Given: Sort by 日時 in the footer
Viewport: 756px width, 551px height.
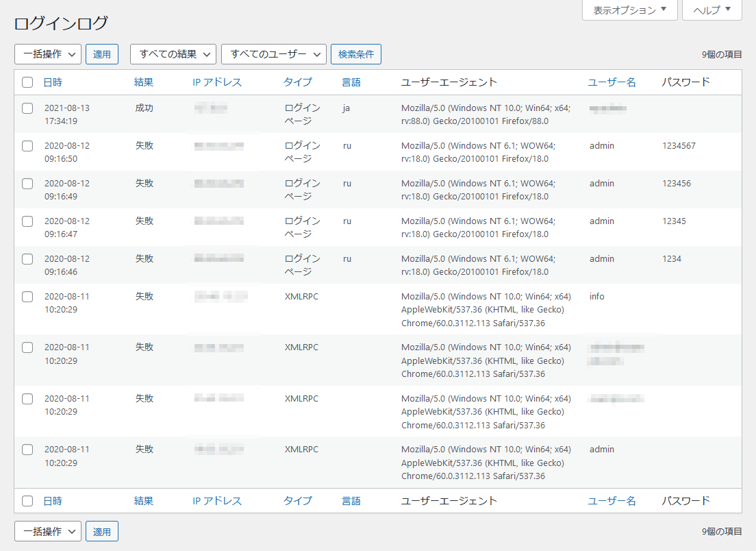Looking at the screenshot, I should [x=53, y=501].
